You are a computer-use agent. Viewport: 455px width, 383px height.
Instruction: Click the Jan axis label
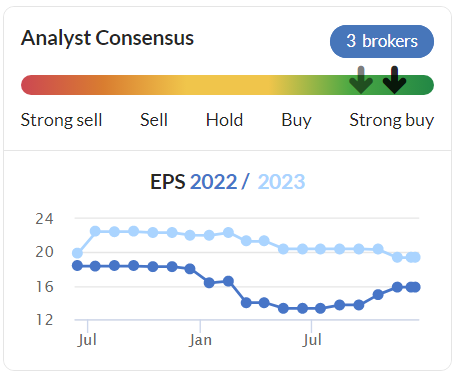(x=200, y=340)
